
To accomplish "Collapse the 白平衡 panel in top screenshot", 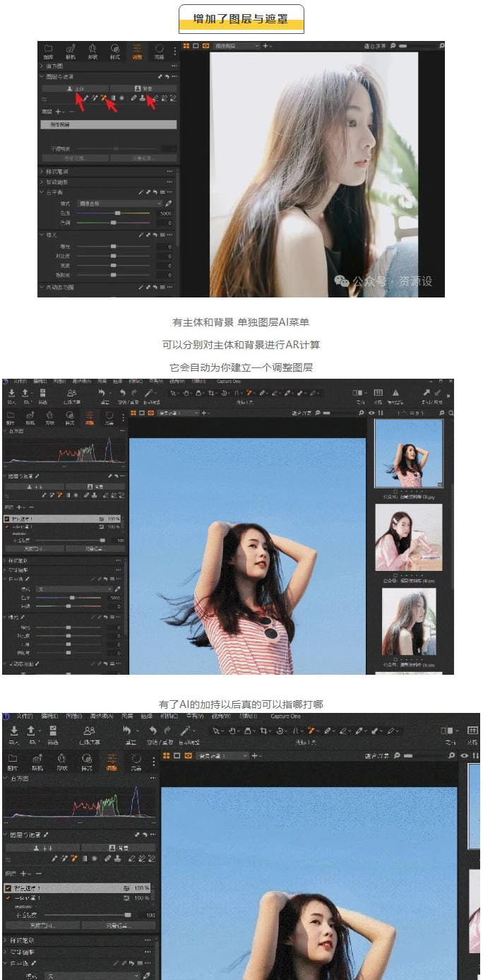I will [x=41, y=192].
